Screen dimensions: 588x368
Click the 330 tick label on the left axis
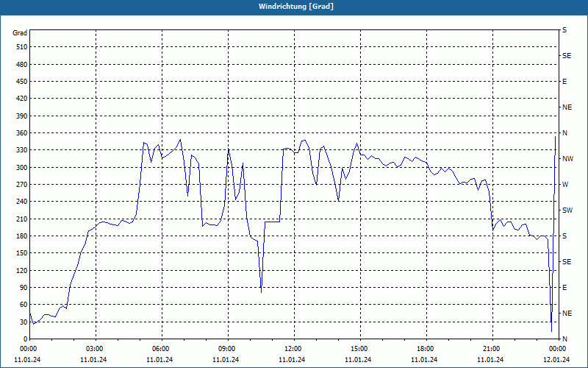(22, 150)
